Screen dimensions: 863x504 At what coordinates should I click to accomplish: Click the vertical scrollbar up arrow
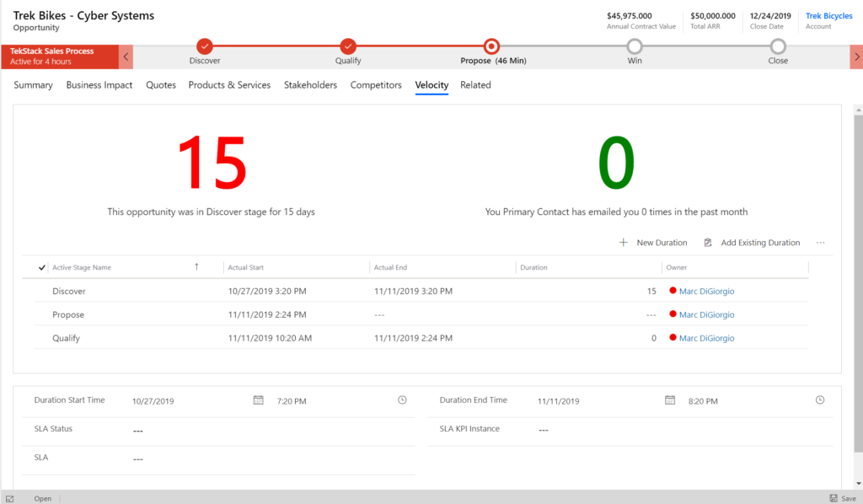pyautogui.click(x=858, y=110)
